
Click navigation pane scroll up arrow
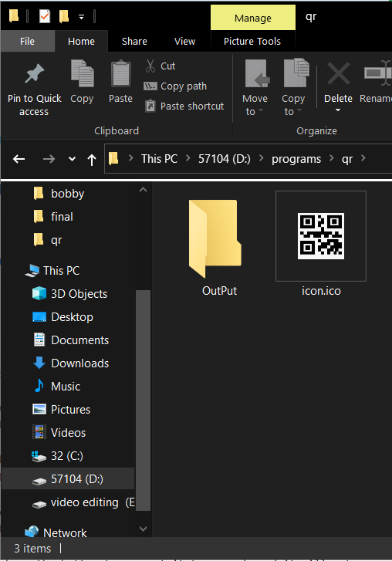pyautogui.click(x=143, y=190)
